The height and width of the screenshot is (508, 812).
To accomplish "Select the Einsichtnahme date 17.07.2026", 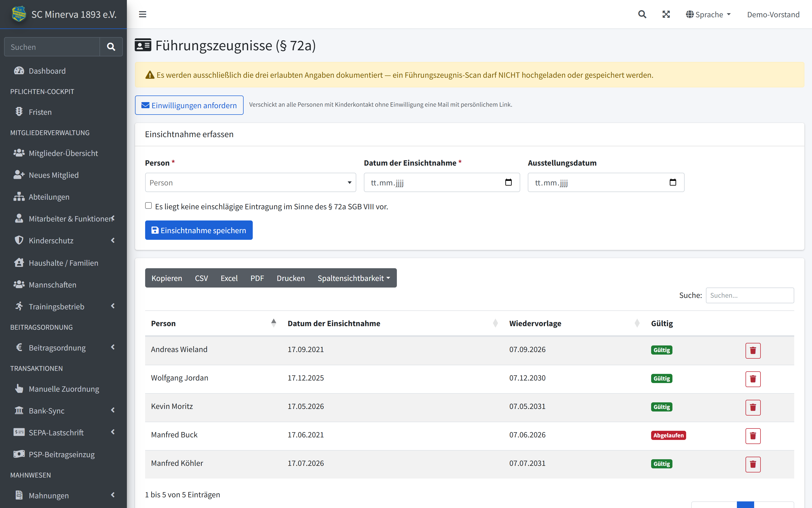I will (306, 463).
